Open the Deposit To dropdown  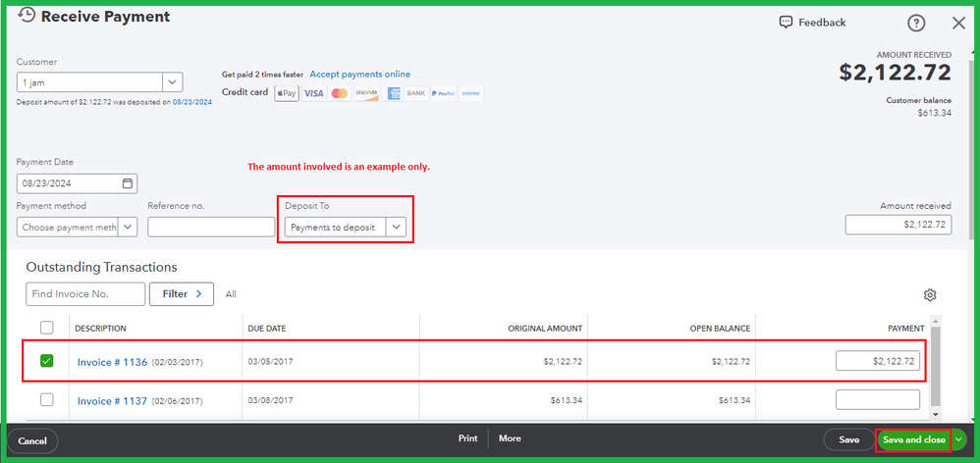pos(396,228)
